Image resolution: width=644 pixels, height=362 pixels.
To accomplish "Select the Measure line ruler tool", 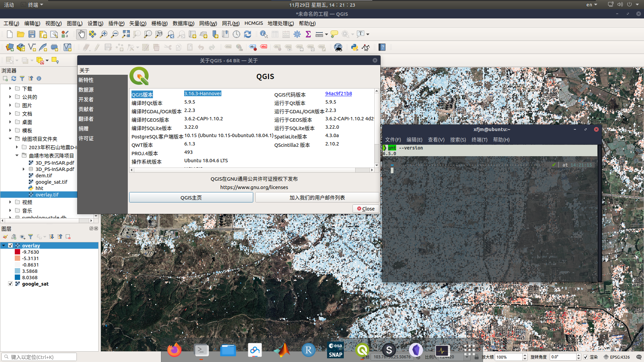I will coord(319,34).
